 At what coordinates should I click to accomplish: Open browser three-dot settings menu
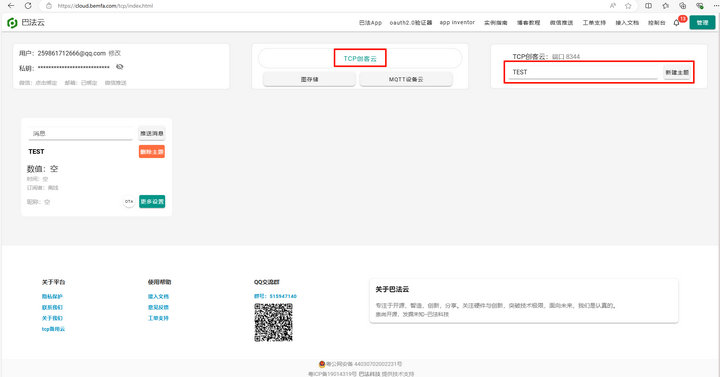pos(715,6)
